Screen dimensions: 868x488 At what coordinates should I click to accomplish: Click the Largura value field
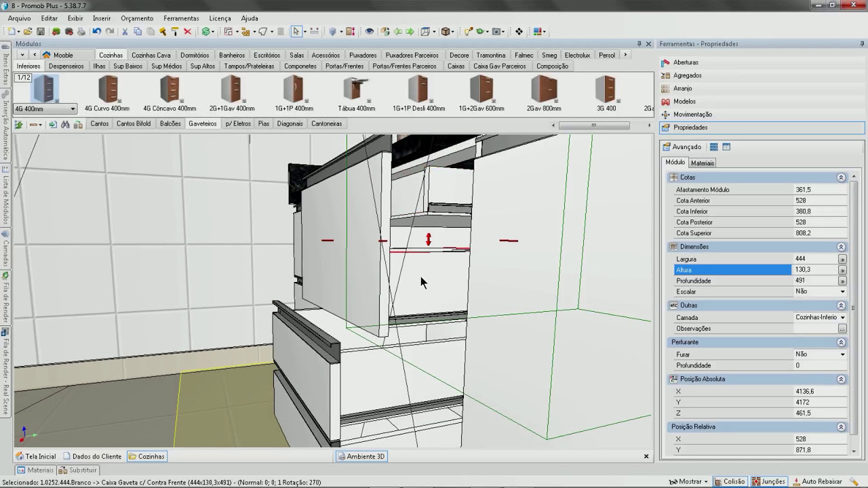(815, 259)
